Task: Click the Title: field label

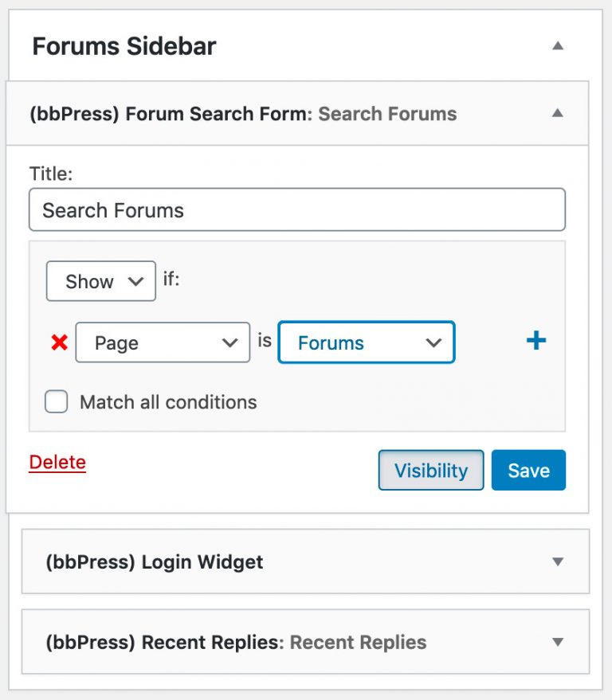Action: click(x=51, y=174)
